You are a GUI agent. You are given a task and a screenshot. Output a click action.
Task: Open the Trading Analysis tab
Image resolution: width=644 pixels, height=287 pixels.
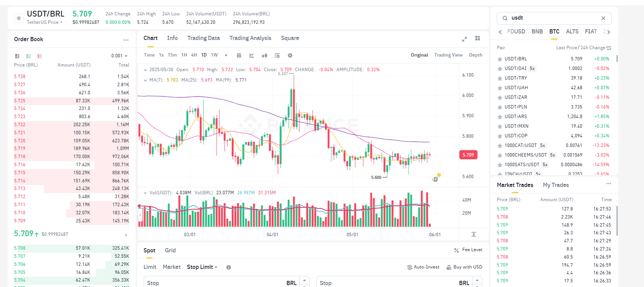click(251, 38)
